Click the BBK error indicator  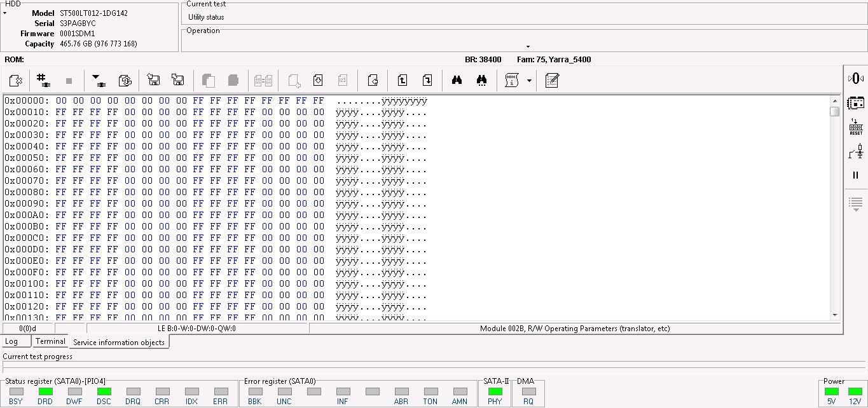pos(255,391)
